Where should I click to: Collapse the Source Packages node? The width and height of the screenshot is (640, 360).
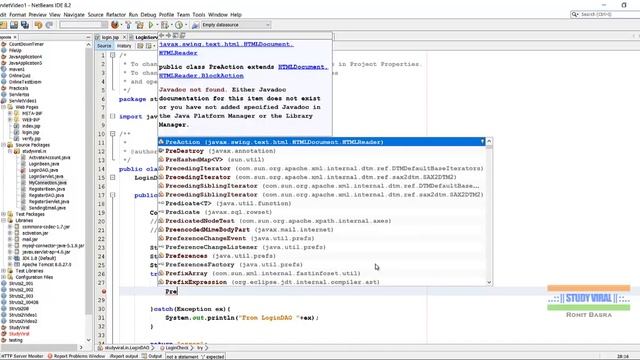[4, 145]
